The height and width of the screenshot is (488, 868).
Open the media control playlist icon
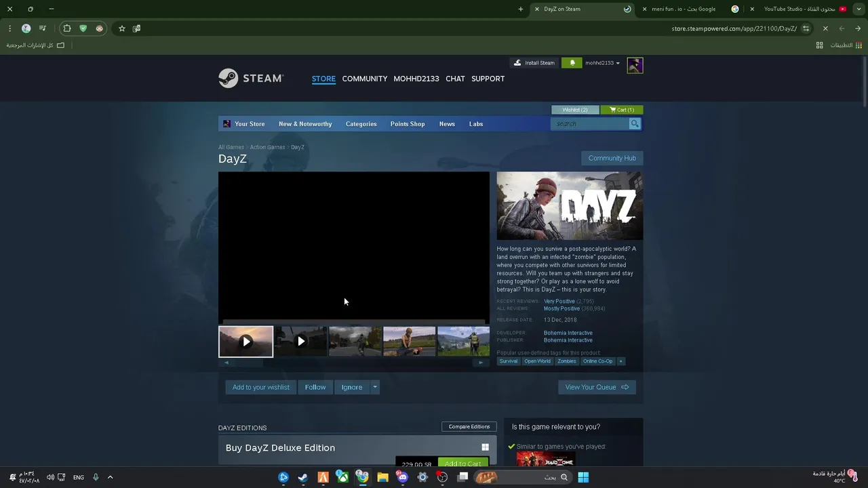pos(43,28)
